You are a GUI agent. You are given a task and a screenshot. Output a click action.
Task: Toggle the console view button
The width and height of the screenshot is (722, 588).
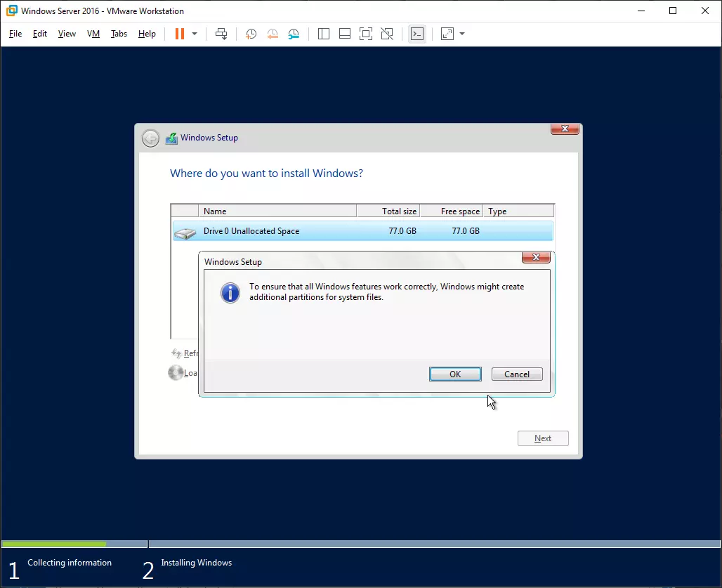417,34
